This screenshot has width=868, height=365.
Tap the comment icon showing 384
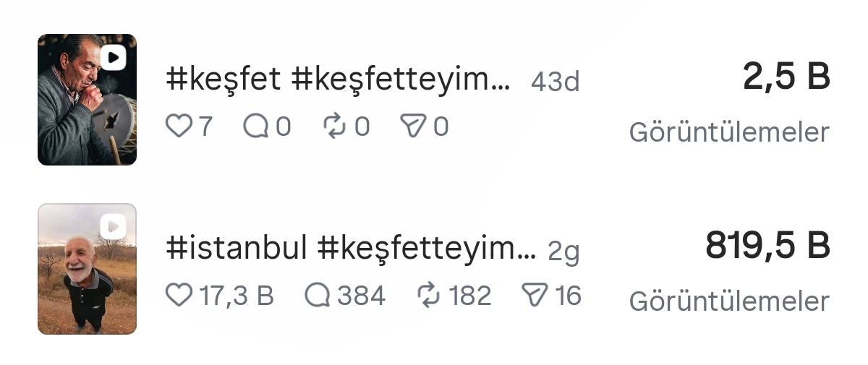317,295
